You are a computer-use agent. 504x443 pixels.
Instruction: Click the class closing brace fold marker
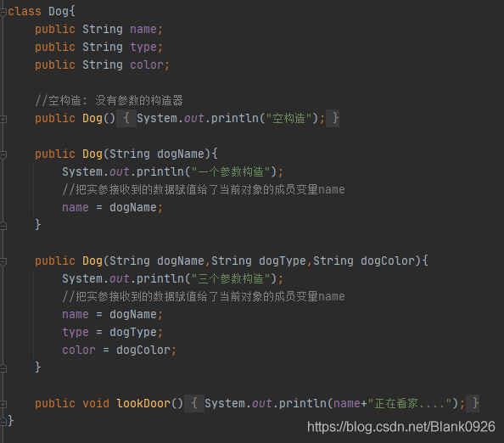tap(3, 422)
